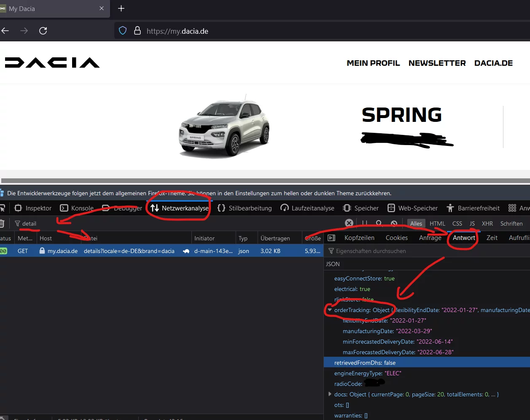The height and width of the screenshot is (420, 530).
Task: Open the Speicher devtools tab
Action: 361,208
